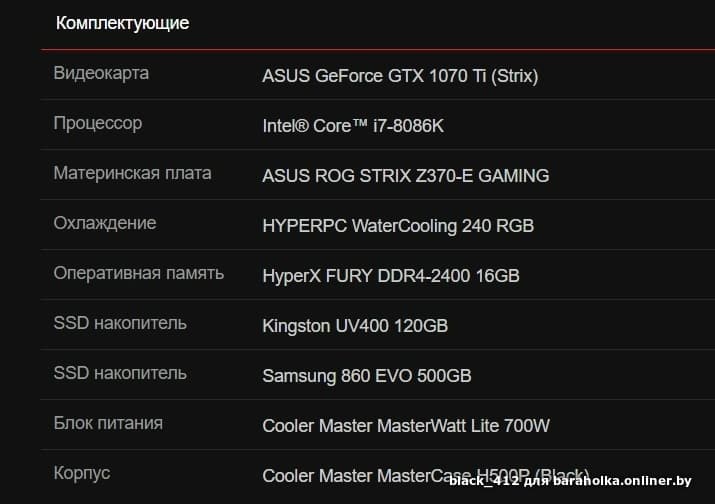Click Intel Core i7-8086K value
The height and width of the screenshot is (504, 715).
353,126
